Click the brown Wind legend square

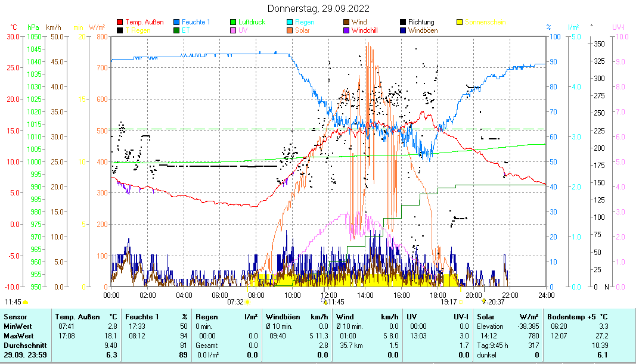pyautogui.click(x=346, y=22)
